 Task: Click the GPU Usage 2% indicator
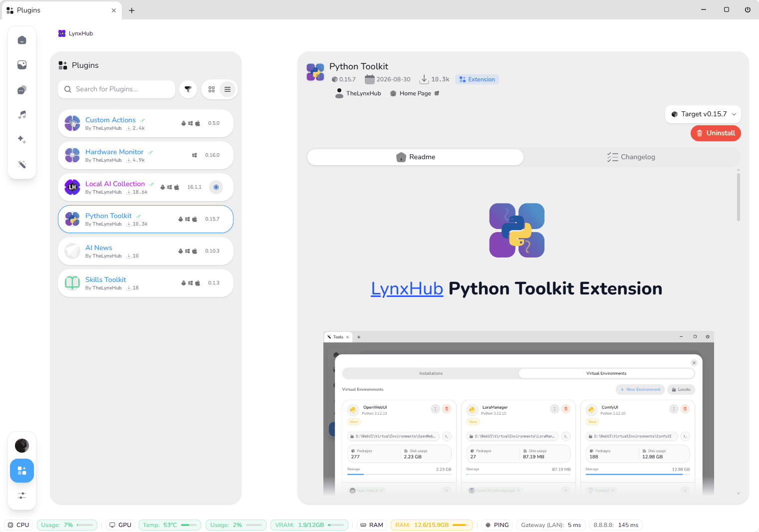tap(236, 525)
